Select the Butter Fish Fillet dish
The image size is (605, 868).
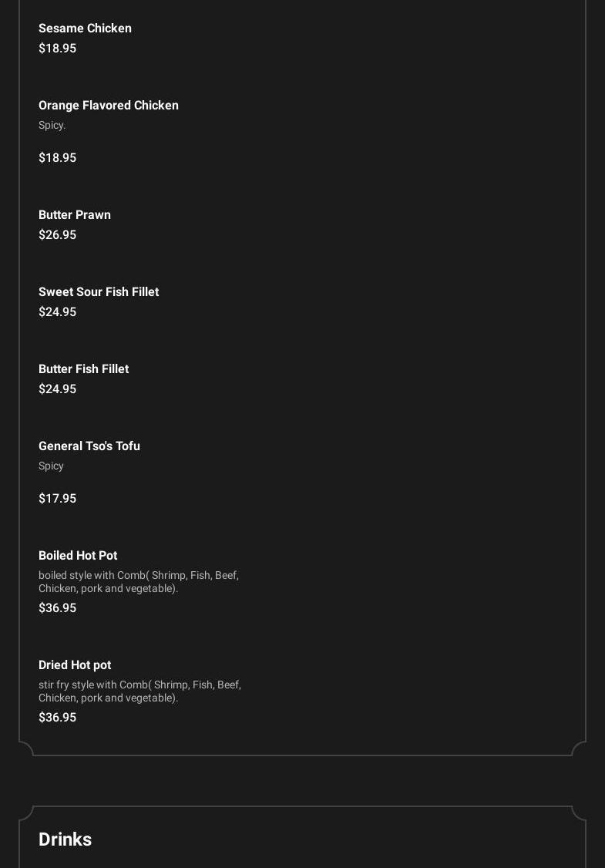(x=83, y=369)
